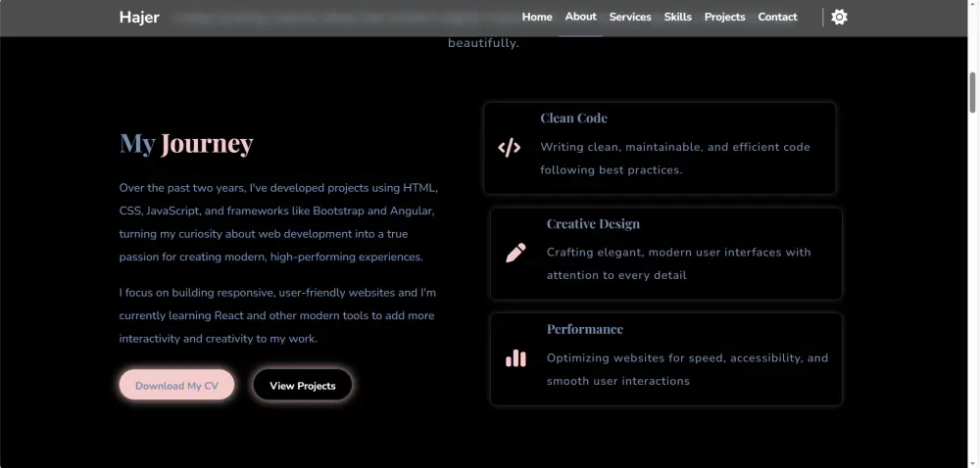Click the text 'Crafting elegant, modern user interfaces with'
980x468 pixels.
[x=679, y=252]
